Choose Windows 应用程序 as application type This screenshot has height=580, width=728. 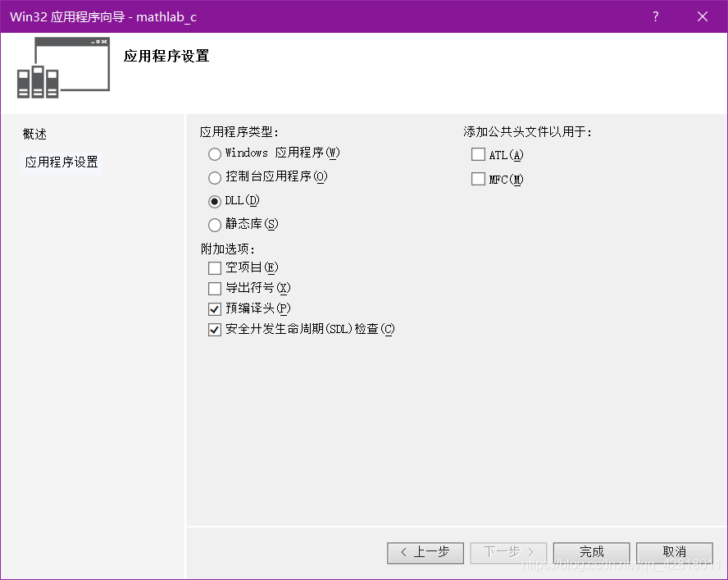point(214,153)
